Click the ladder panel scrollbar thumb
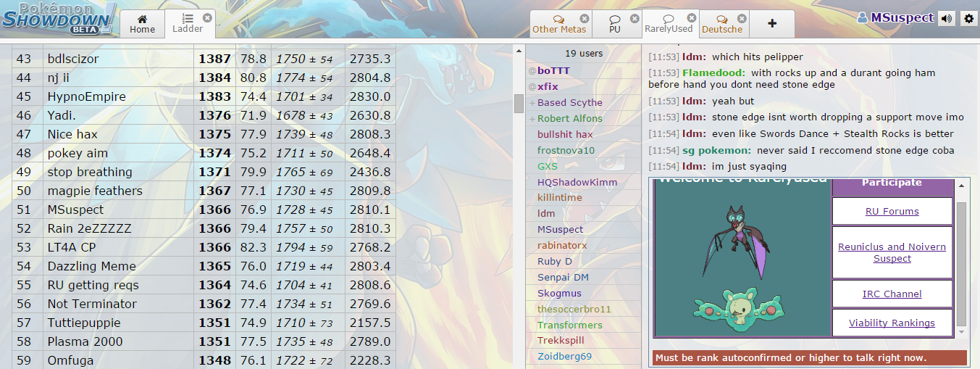 (x=519, y=104)
